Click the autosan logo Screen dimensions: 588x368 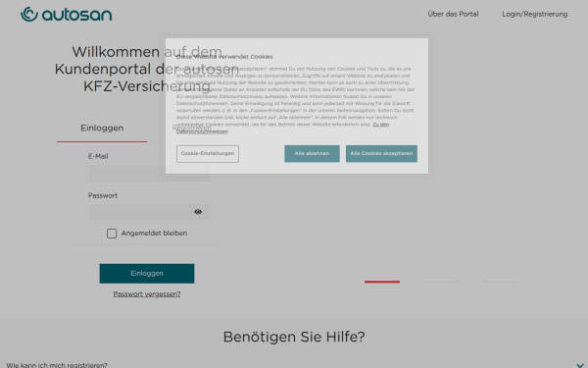click(67, 15)
